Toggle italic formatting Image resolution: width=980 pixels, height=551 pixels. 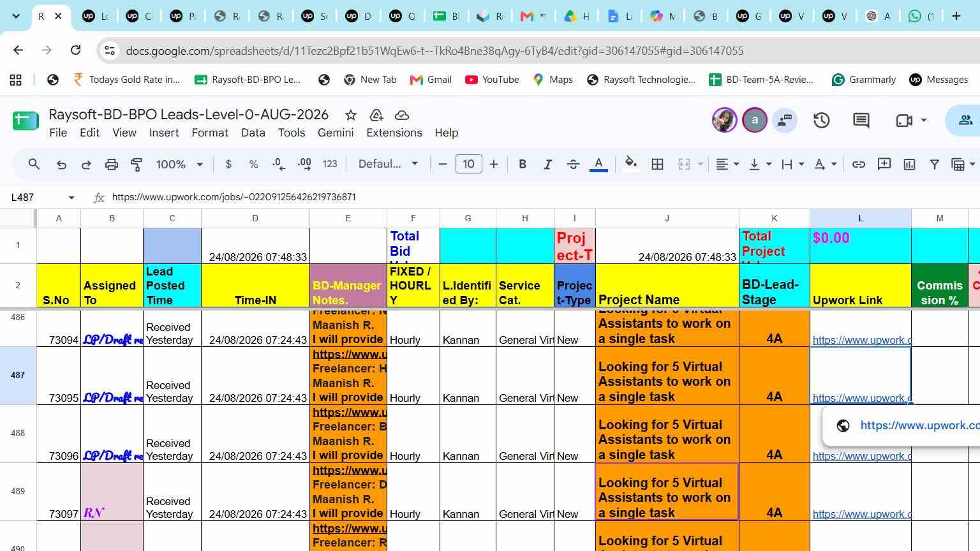547,165
